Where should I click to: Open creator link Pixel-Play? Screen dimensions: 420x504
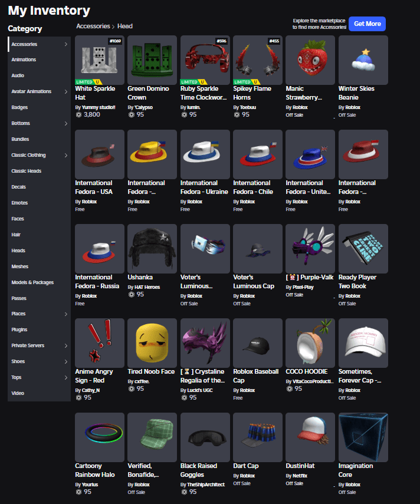303,287
